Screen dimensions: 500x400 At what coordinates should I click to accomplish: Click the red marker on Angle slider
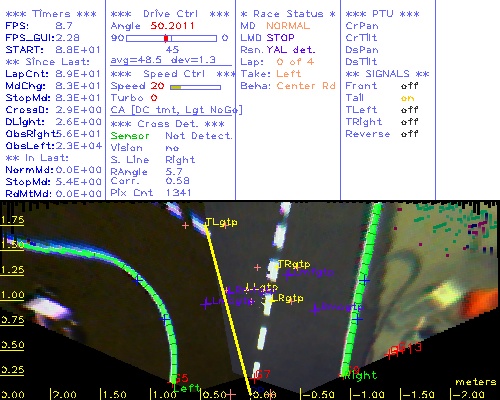click(x=166, y=38)
